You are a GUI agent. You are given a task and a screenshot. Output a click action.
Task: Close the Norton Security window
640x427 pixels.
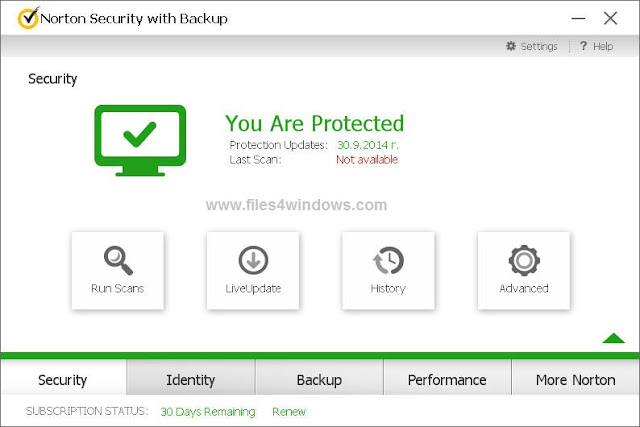[x=611, y=18]
